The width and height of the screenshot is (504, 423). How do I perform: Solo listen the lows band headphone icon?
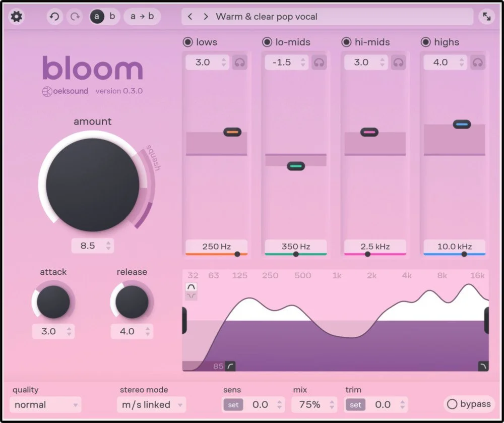coord(240,62)
